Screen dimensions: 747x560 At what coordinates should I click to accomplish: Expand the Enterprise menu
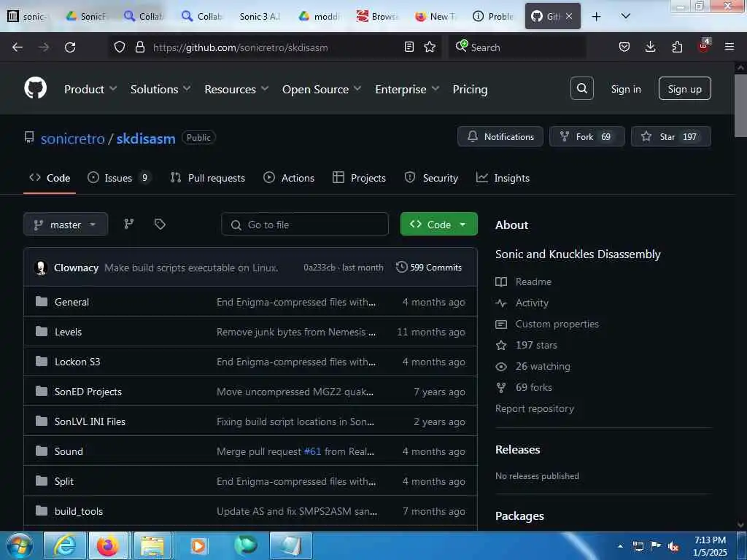[407, 89]
